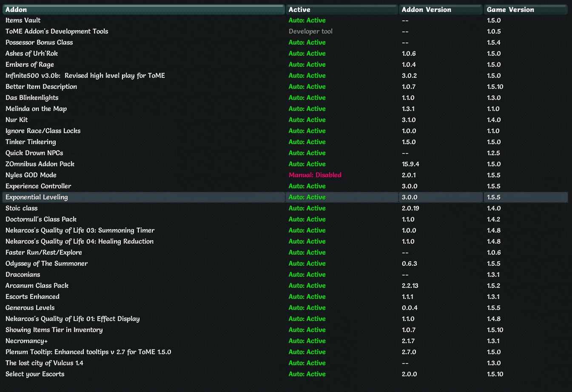
Task: Click the Game Version column header
Action: point(526,9)
